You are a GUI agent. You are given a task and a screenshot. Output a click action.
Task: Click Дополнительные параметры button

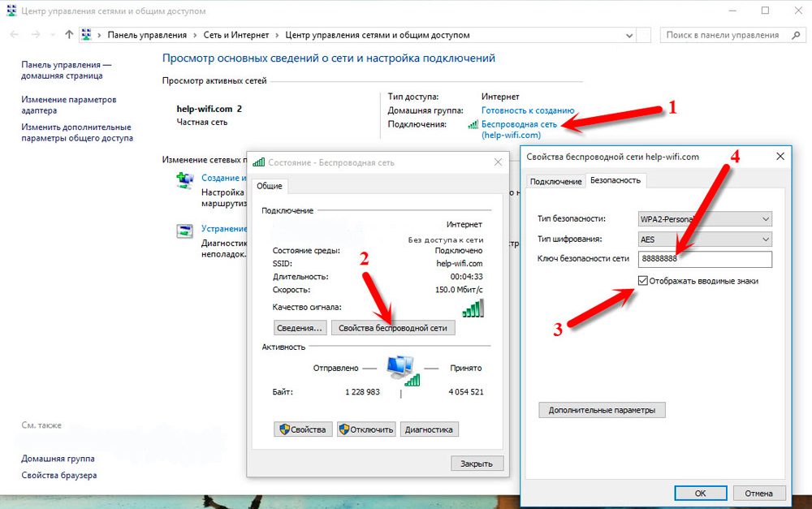602,410
